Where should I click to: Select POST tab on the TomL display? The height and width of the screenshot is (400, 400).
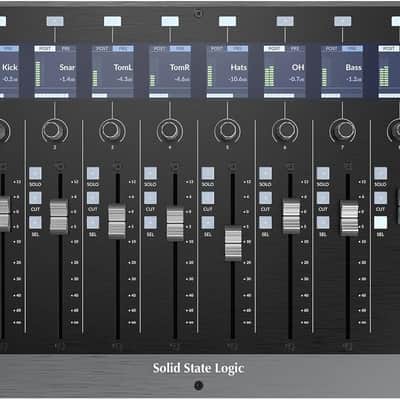pyautogui.click(x=102, y=49)
